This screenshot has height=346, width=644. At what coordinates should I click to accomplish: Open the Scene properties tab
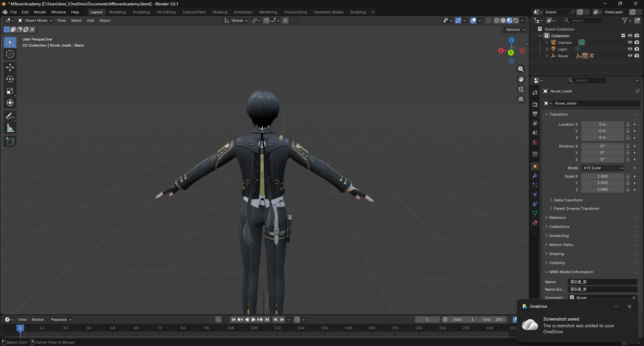tap(535, 133)
